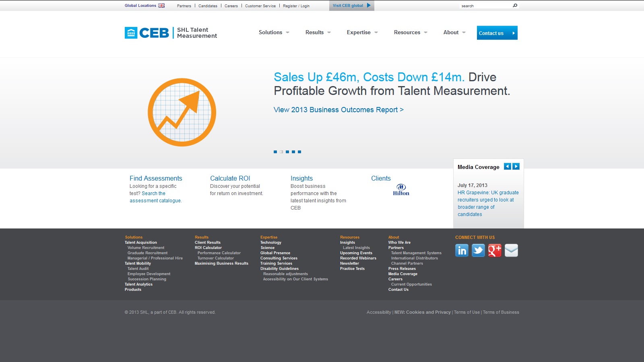Screen dimensions: 644x362
Task: Open footer Press Releases link
Action: click(x=402, y=269)
